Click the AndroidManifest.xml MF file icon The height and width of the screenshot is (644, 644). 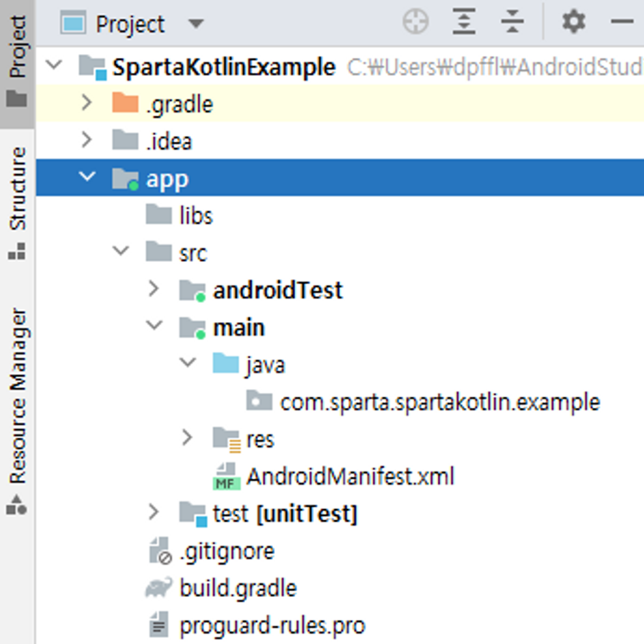coord(226,476)
